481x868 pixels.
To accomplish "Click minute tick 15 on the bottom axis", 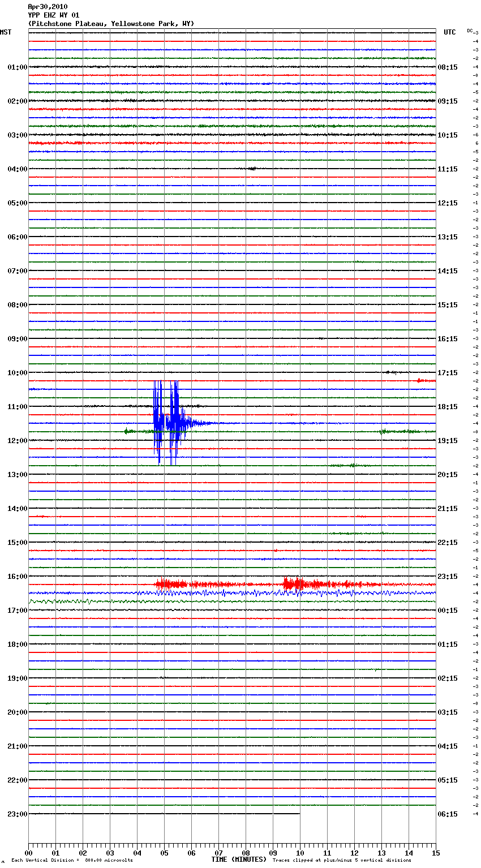I will coord(436,853).
